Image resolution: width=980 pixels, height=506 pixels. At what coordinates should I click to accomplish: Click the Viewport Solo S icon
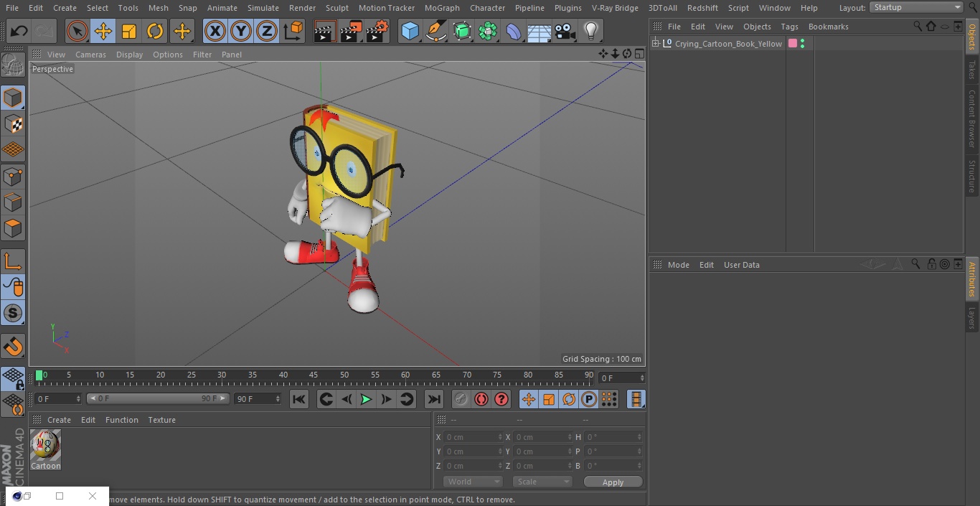pyautogui.click(x=13, y=314)
